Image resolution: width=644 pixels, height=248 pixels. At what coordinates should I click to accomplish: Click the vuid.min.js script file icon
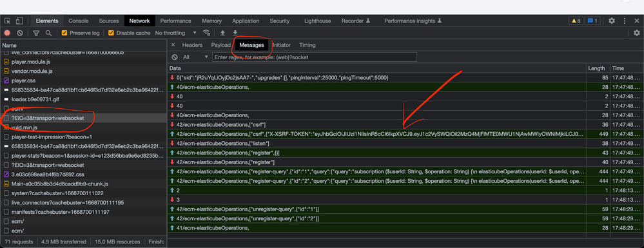(6, 128)
